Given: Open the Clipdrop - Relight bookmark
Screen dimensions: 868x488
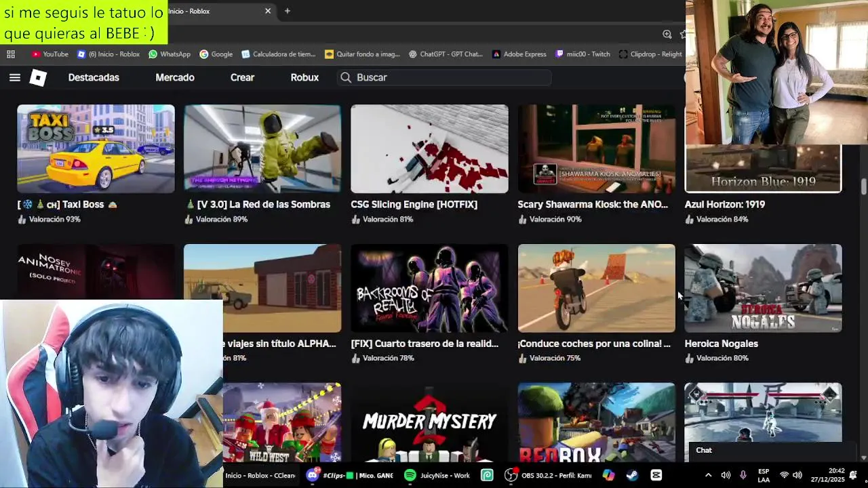Looking at the screenshot, I should click(x=650, y=54).
